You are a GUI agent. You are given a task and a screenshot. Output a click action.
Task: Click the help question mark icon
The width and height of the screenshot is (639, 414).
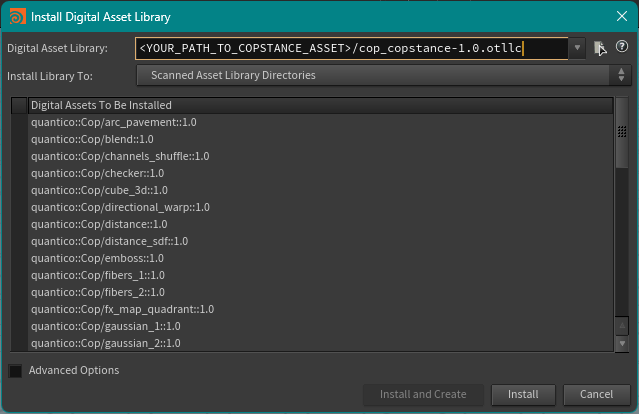[621, 47]
